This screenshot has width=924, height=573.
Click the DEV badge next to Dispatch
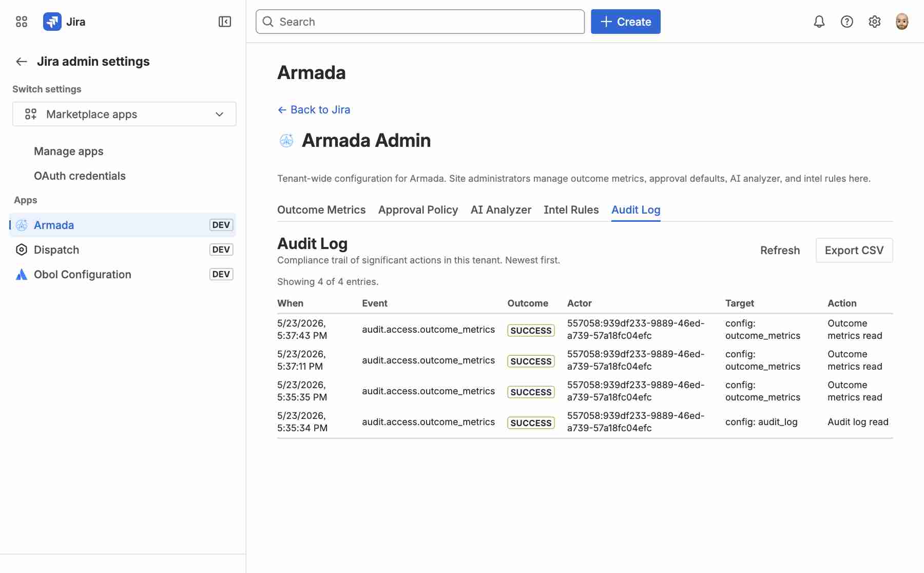tap(221, 250)
